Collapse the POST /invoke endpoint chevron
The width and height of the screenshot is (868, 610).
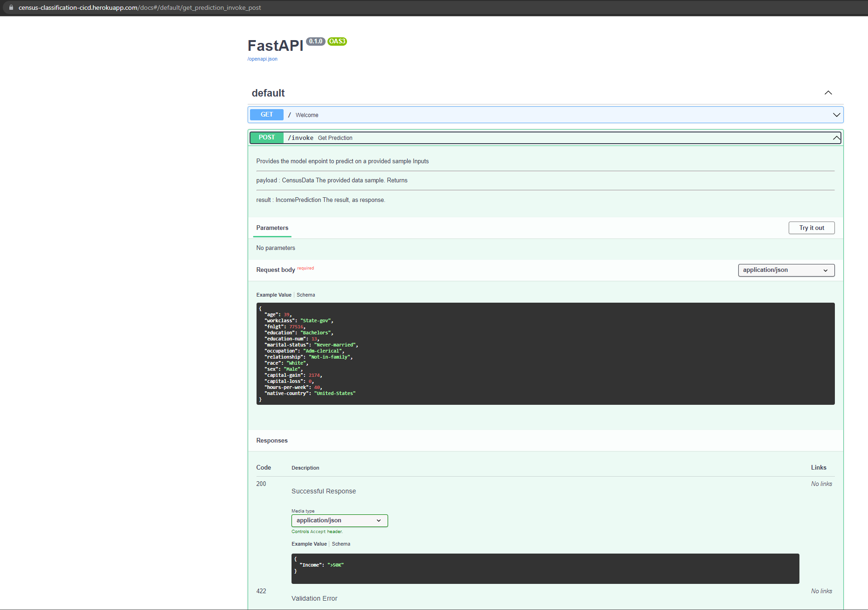[837, 138]
